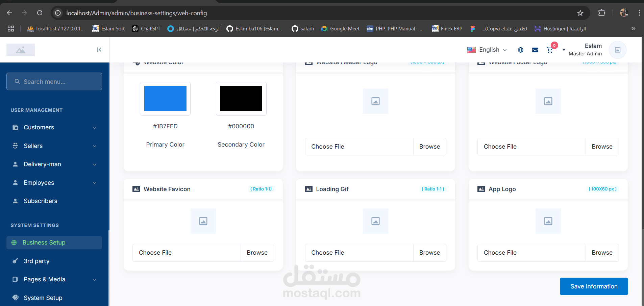Expand the caret next to the cart
This screenshot has width=644, height=306.
pyautogui.click(x=564, y=50)
